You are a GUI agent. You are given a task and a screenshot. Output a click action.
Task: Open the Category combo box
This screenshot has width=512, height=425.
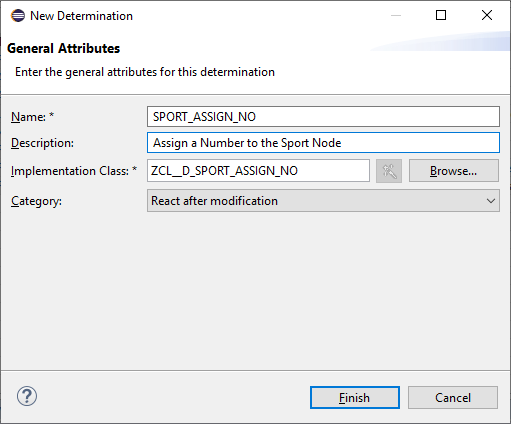(x=323, y=201)
